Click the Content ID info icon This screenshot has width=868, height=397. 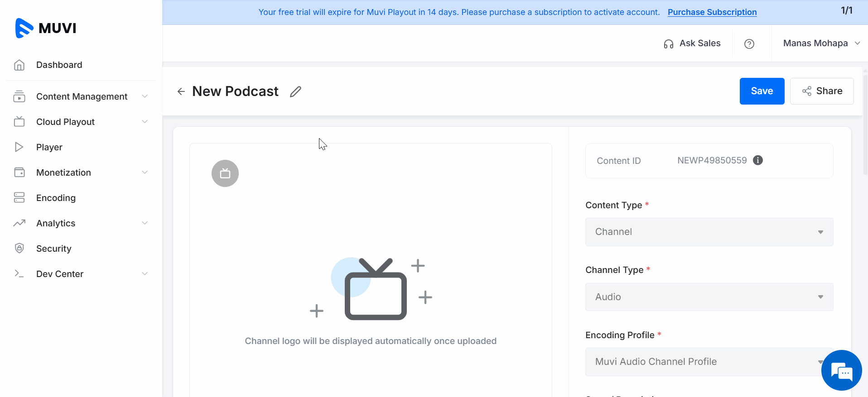pyautogui.click(x=757, y=160)
